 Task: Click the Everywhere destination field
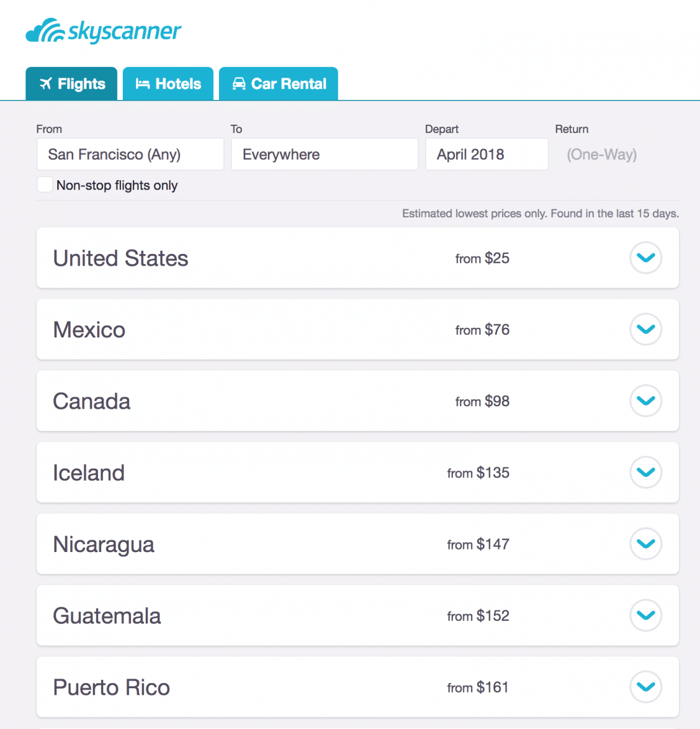pyautogui.click(x=325, y=154)
